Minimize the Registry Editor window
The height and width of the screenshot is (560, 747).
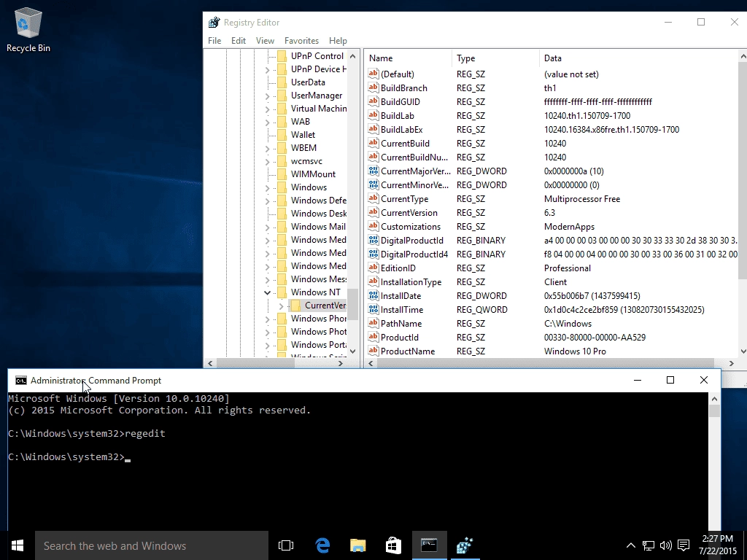668,22
